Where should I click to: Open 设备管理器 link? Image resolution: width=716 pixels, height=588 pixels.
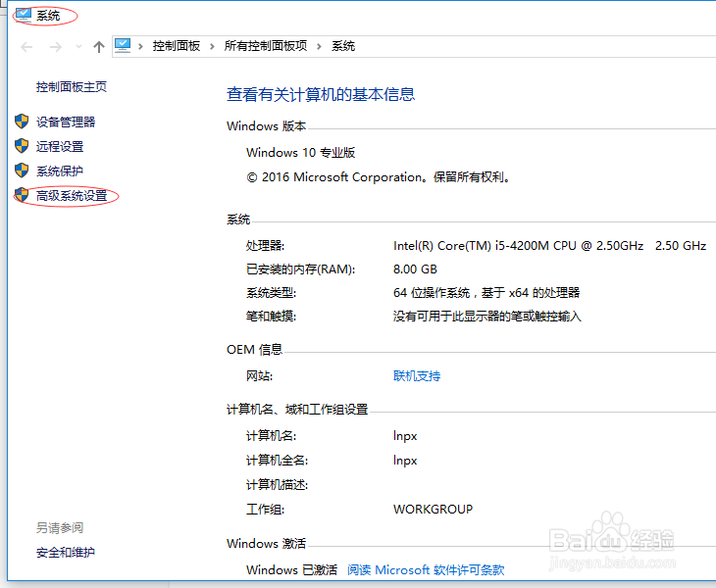(x=66, y=122)
